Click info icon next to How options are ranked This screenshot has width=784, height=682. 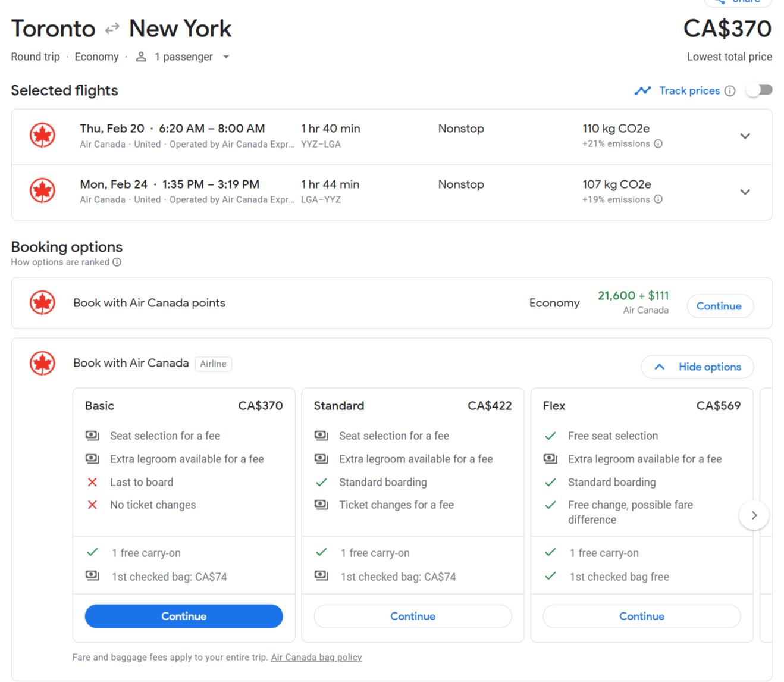pos(117,262)
